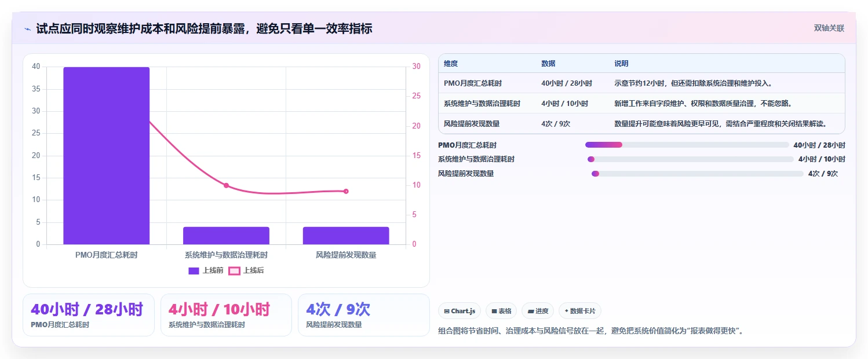Click the 说明 column header
The width and height of the screenshot is (868, 359).
pyautogui.click(x=621, y=64)
